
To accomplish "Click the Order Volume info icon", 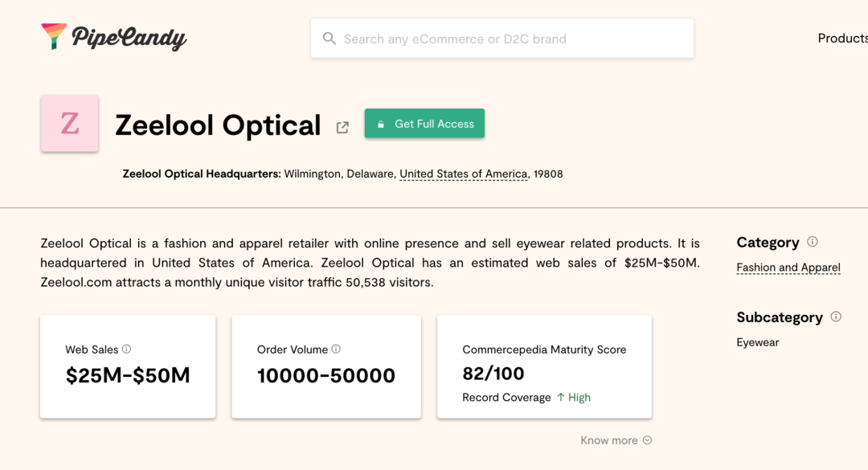I will click(x=336, y=349).
